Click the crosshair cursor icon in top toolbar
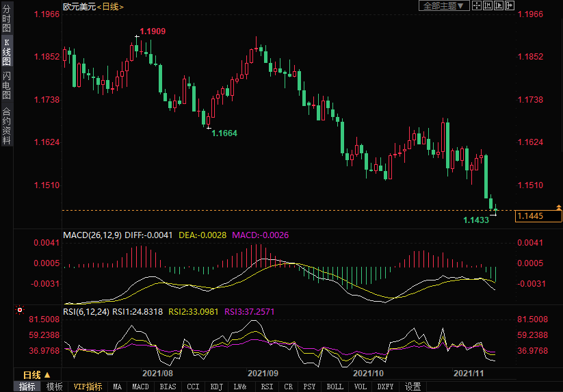563x392 pixels. pyautogui.click(x=476, y=5)
